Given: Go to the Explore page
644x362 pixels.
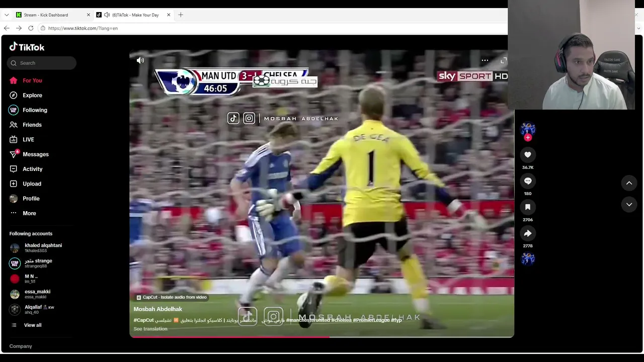Looking at the screenshot, I should [26, 95].
